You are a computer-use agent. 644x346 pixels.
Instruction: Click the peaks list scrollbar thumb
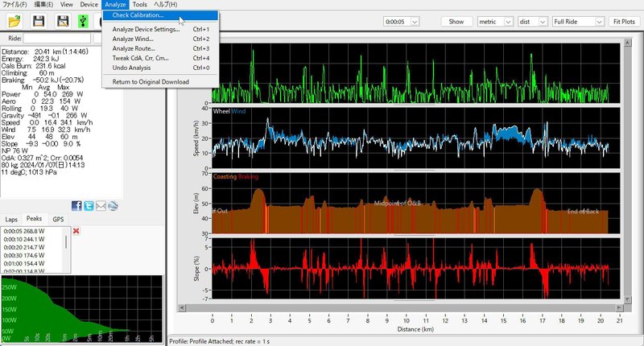coord(66,241)
